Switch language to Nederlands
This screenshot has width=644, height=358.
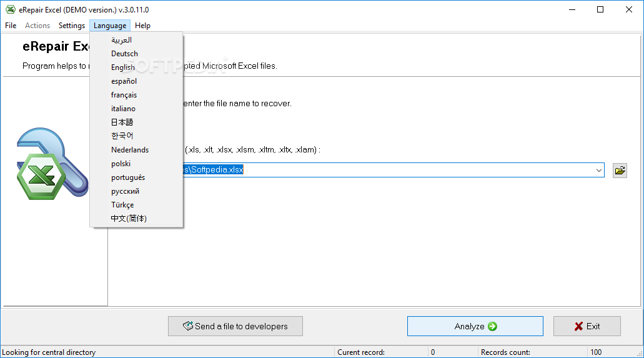tap(136, 149)
